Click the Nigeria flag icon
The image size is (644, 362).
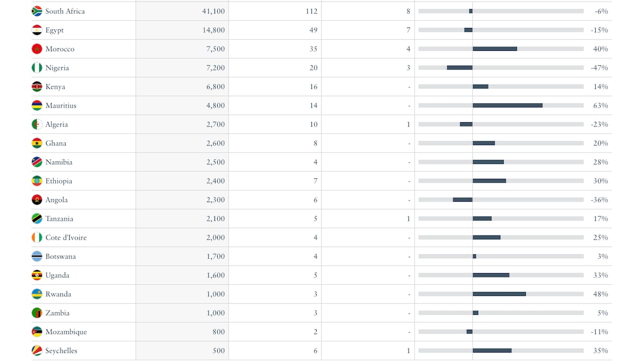point(37,68)
